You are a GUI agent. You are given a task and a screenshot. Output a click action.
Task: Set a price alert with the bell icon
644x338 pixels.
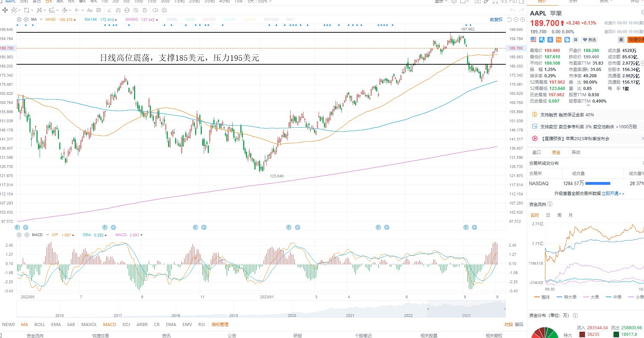621,40
